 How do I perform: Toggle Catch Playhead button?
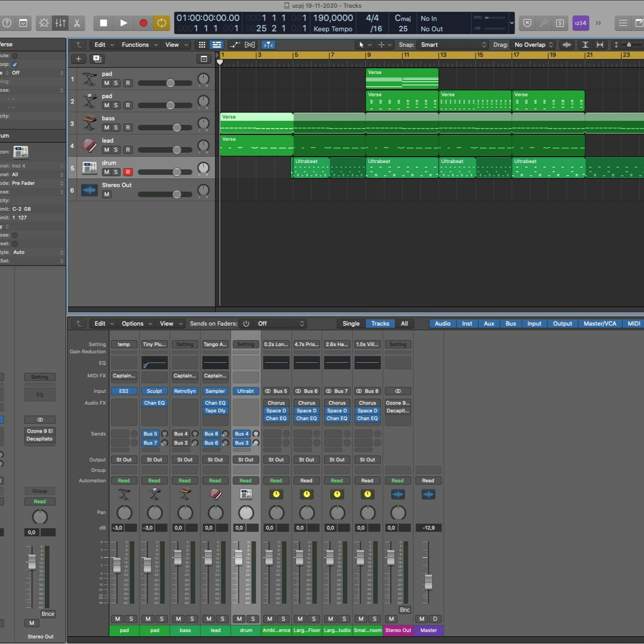[268, 45]
